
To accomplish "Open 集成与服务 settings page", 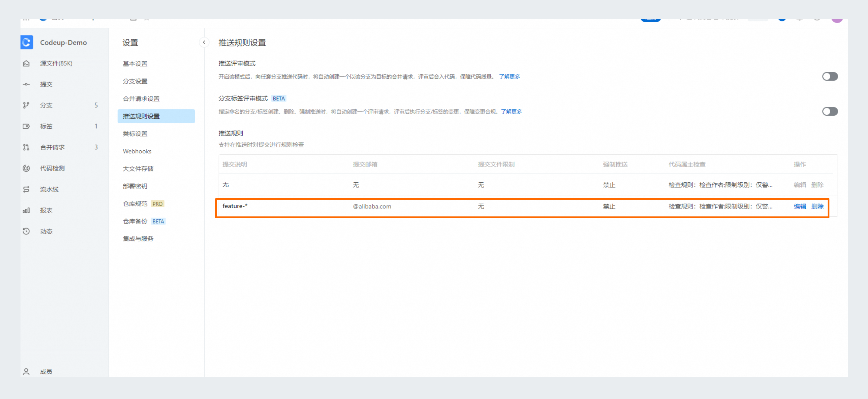I will pos(138,239).
